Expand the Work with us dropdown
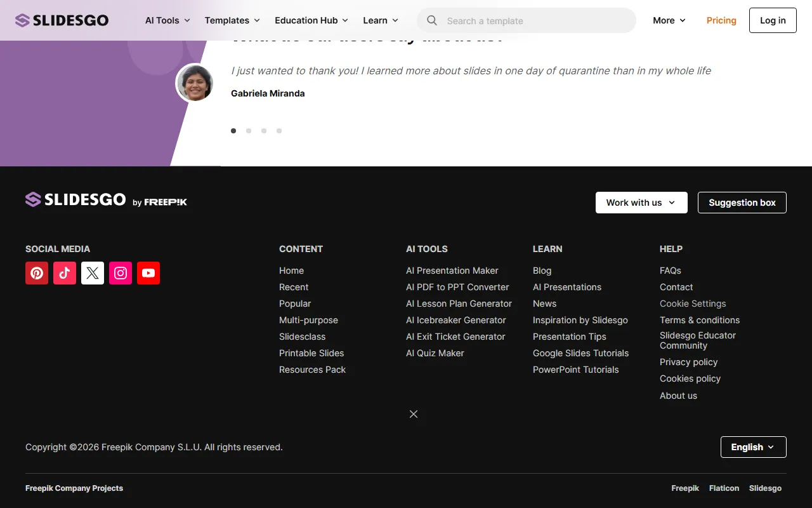Image resolution: width=812 pixels, height=508 pixels. 641,203
